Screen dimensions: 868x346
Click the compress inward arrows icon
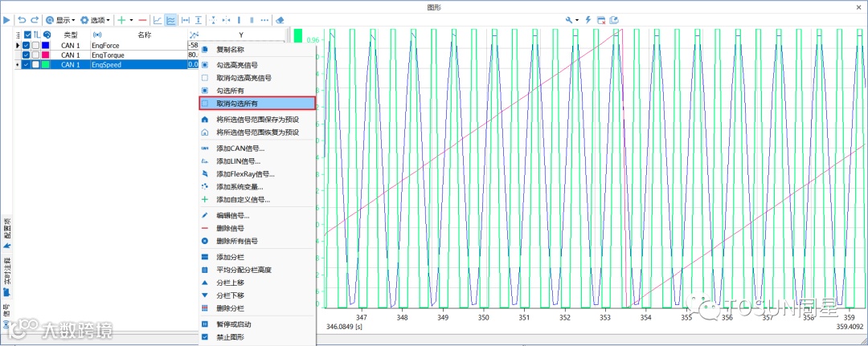tap(226, 20)
